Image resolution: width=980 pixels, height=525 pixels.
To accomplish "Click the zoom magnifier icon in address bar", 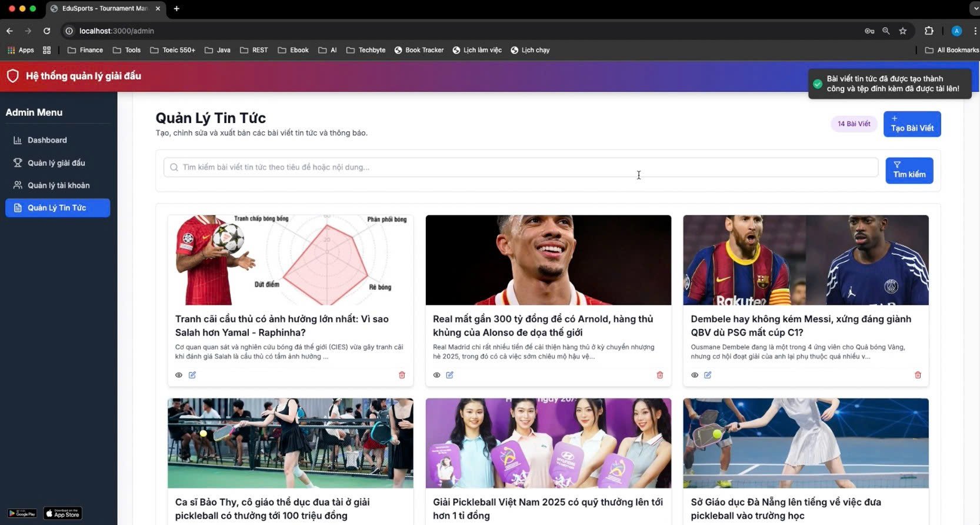I will coord(886,31).
